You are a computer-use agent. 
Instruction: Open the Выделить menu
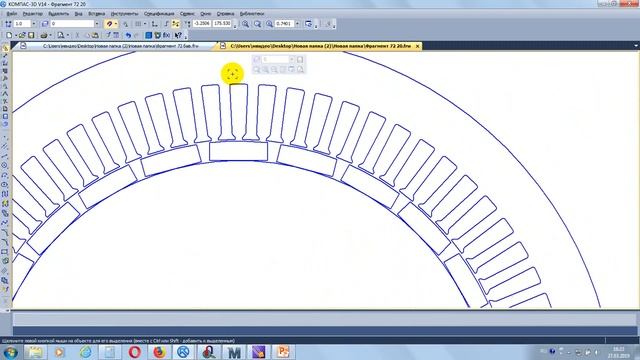[59, 14]
